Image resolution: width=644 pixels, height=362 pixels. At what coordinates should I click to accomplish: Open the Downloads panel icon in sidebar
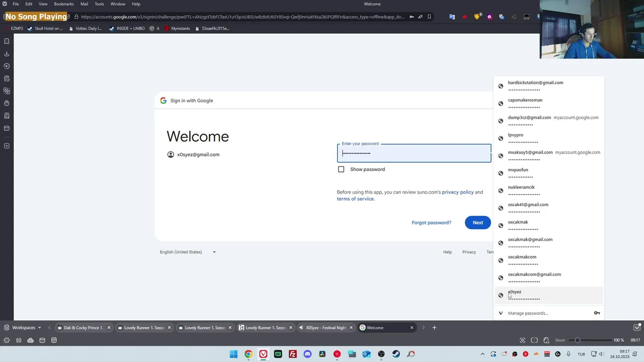tap(7, 54)
